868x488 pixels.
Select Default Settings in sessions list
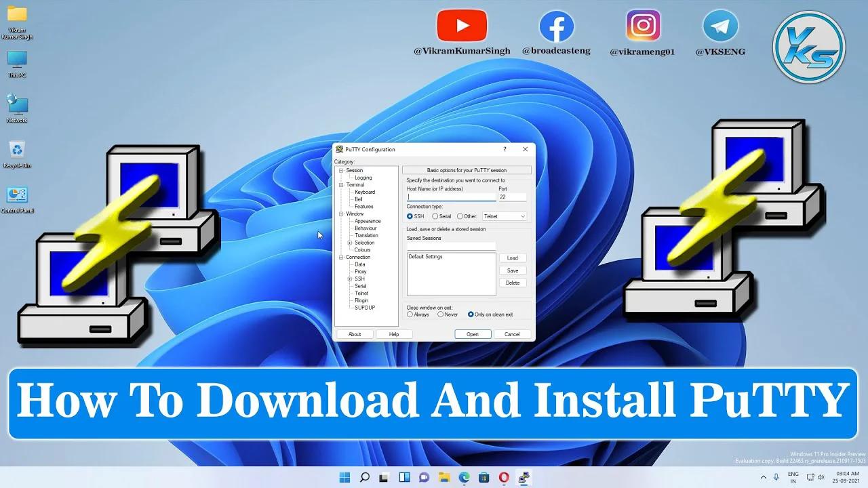point(426,257)
